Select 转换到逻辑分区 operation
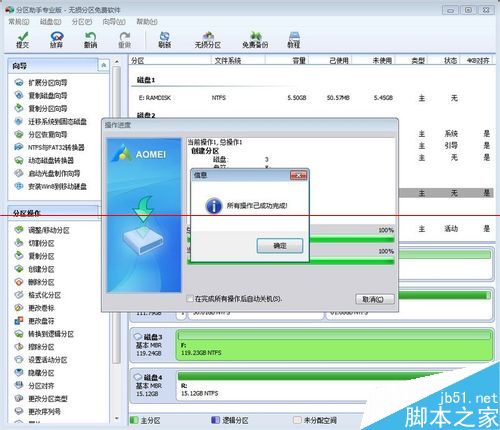Viewport: 500px width, 430px height. coord(44,334)
